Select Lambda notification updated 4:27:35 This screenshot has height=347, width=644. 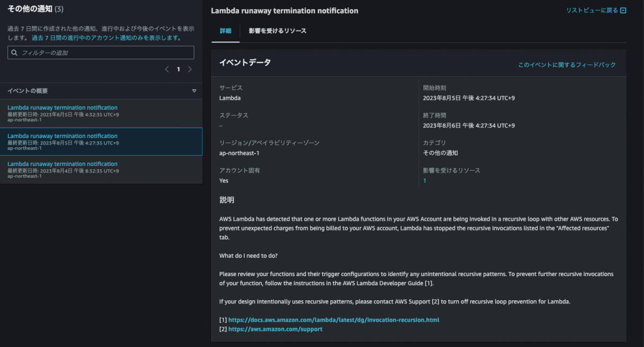pos(101,141)
